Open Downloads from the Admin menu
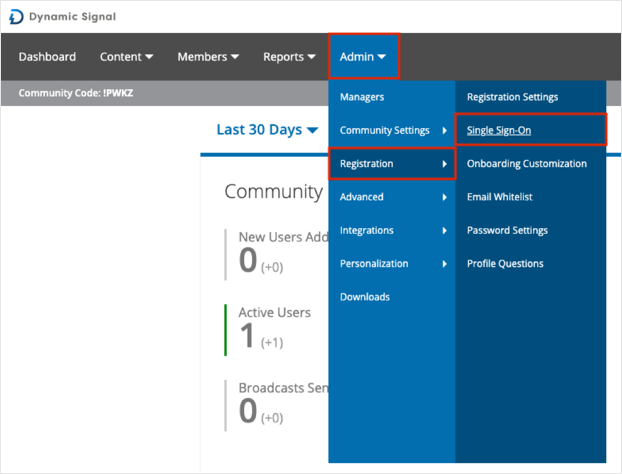This screenshot has height=474, width=622. click(364, 297)
